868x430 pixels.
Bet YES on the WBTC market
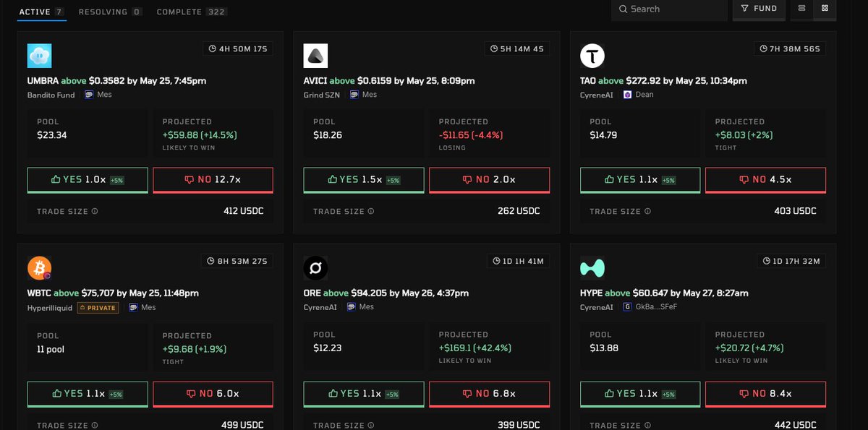pos(88,394)
